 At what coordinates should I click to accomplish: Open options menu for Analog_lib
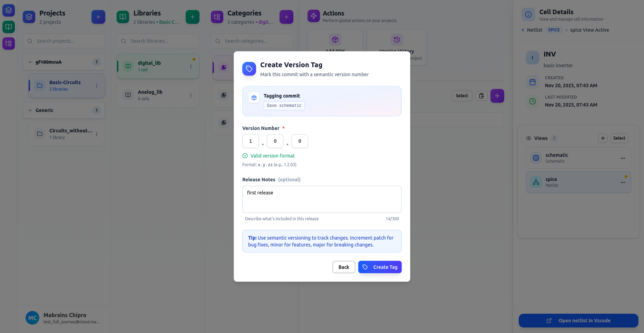tap(191, 95)
